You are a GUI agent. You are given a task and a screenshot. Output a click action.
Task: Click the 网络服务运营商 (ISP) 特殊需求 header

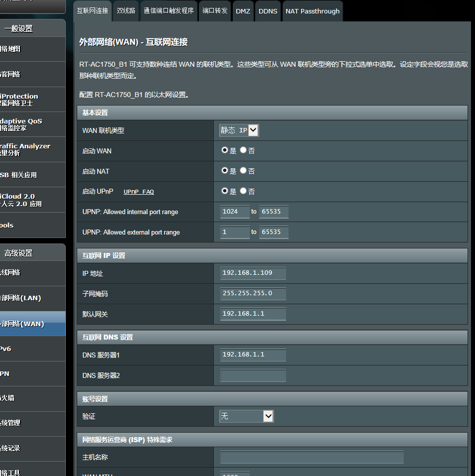(x=272, y=440)
